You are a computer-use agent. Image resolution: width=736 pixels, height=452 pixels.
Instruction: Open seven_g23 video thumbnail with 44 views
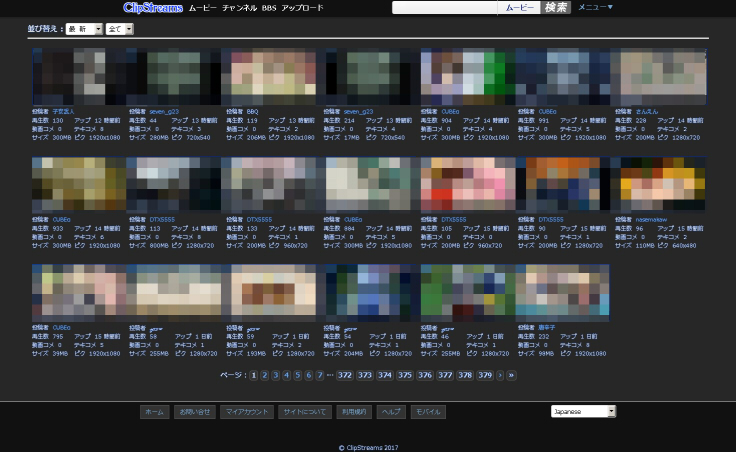coord(173,77)
